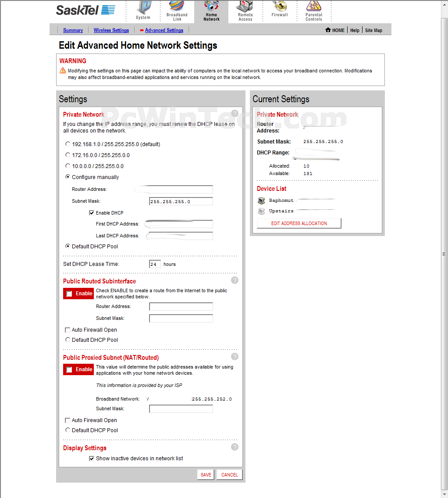Click the SaskTel logo
Screen dimensions: 448x498
pyautogui.click(x=85, y=10)
